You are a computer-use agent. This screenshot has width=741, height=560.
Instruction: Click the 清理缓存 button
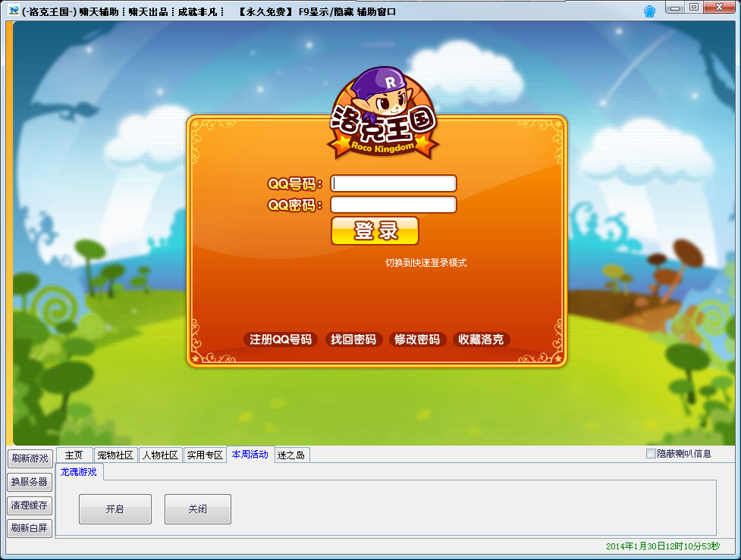click(x=30, y=505)
